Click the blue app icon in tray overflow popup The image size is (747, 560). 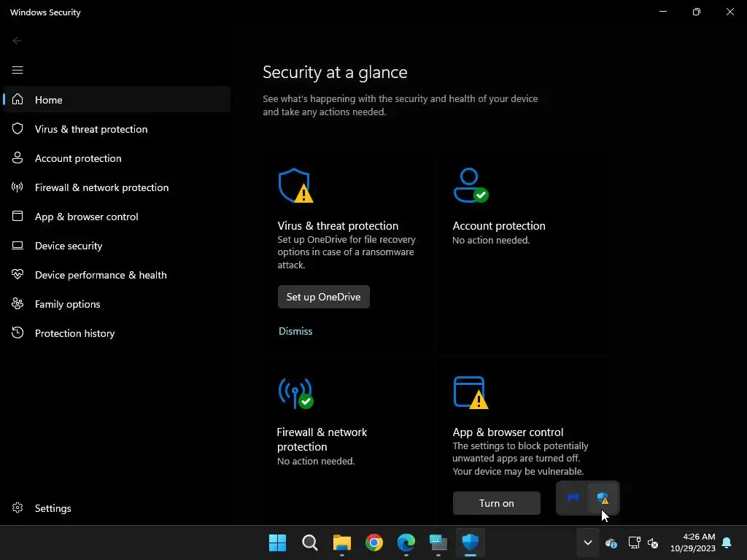(x=573, y=497)
